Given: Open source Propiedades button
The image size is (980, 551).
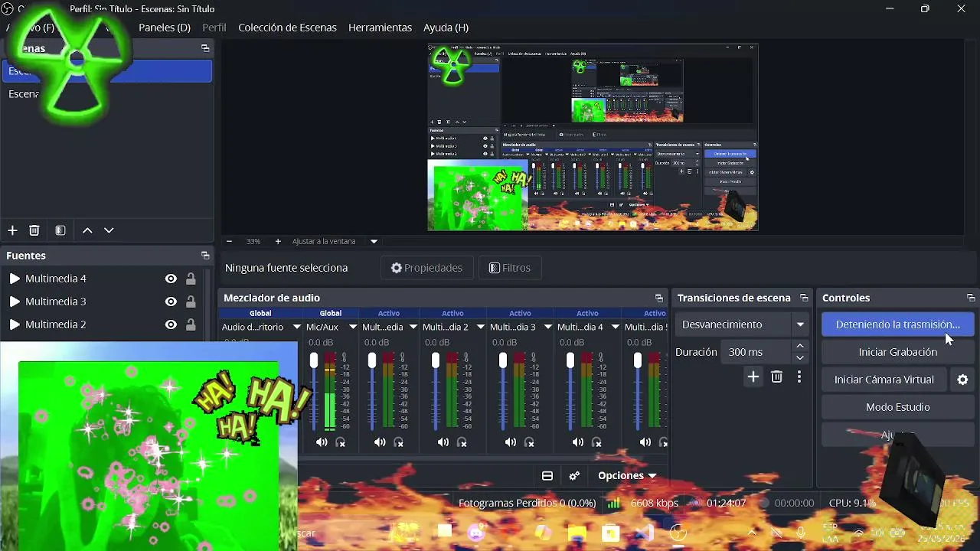Looking at the screenshot, I should (x=426, y=268).
